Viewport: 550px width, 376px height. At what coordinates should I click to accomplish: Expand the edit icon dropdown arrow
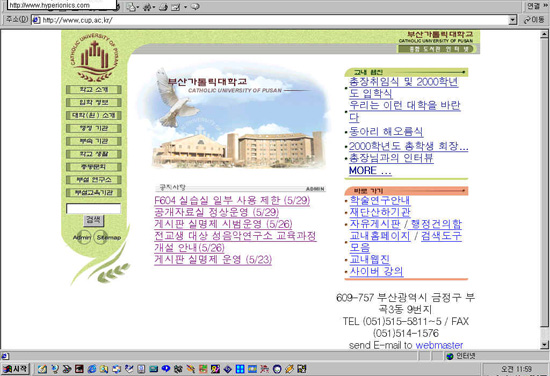(185, 7)
